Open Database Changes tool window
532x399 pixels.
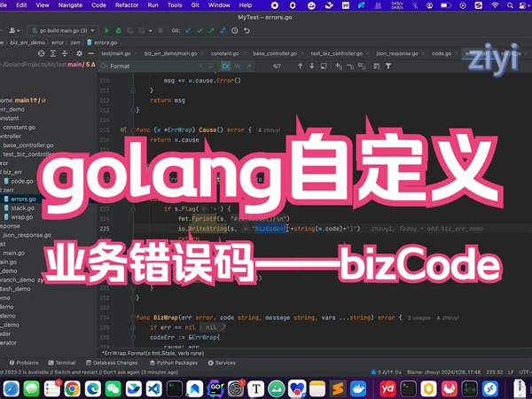pyautogui.click(x=112, y=363)
